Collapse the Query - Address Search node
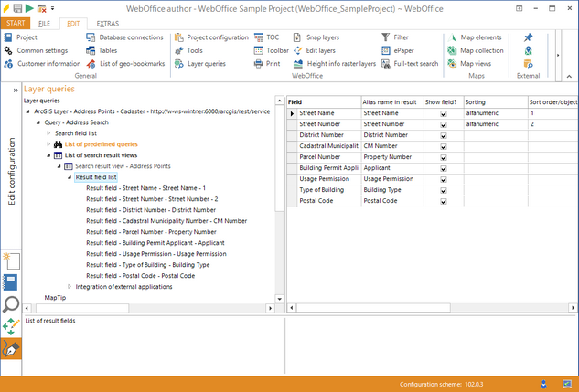The width and height of the screenshot is (579, 392). [x=38, y=122]
